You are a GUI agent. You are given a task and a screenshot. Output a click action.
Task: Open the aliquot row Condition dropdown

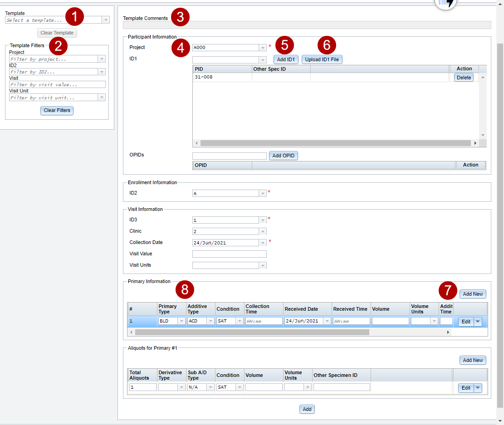coord(240,387)
